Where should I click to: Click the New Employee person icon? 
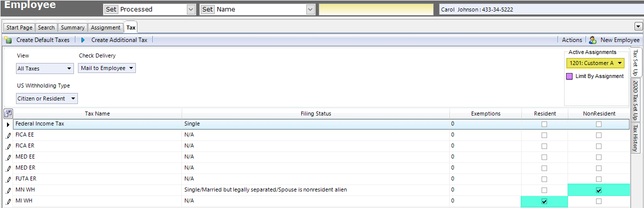coord(593,40)
